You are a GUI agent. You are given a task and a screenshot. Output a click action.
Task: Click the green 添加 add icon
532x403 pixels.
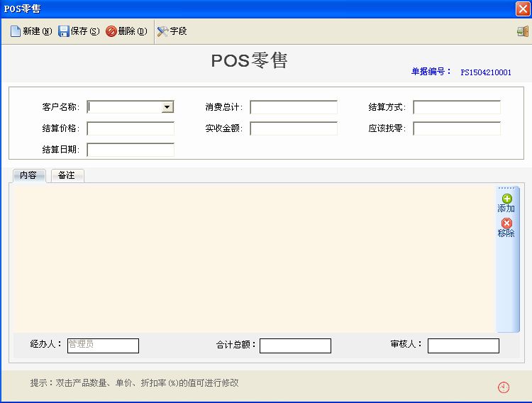[507, 199]
